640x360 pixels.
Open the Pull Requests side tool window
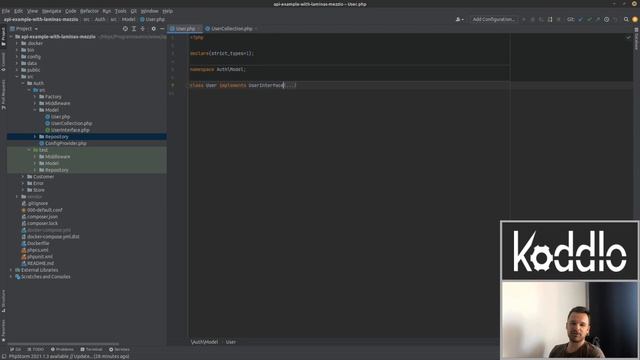(3, 94)
